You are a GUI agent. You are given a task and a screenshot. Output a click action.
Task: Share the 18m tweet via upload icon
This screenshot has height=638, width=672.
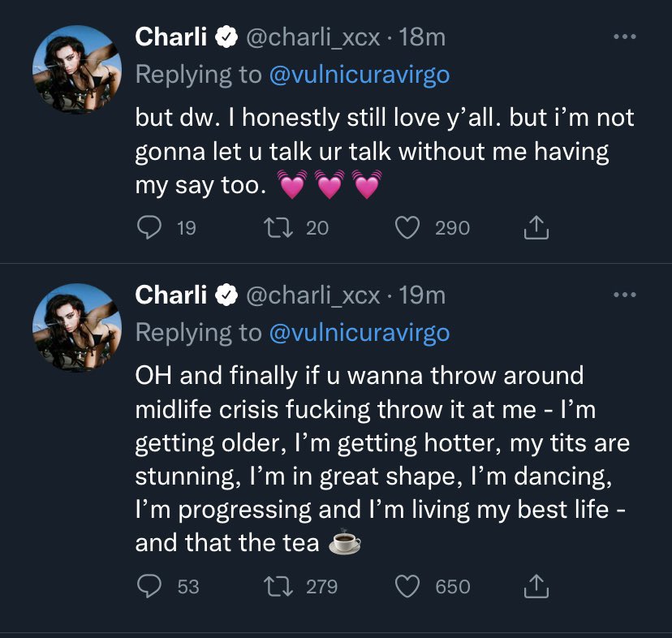535,230
